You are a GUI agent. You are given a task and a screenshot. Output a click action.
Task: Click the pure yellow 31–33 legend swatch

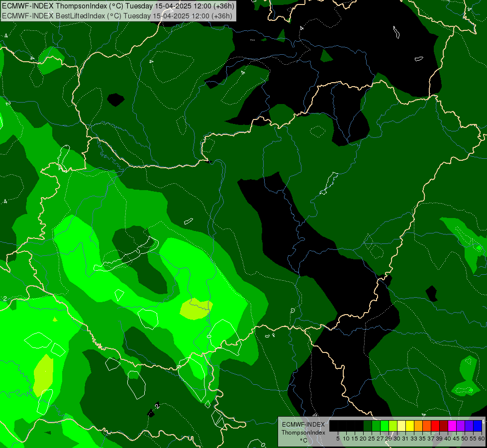coord(410,426)
